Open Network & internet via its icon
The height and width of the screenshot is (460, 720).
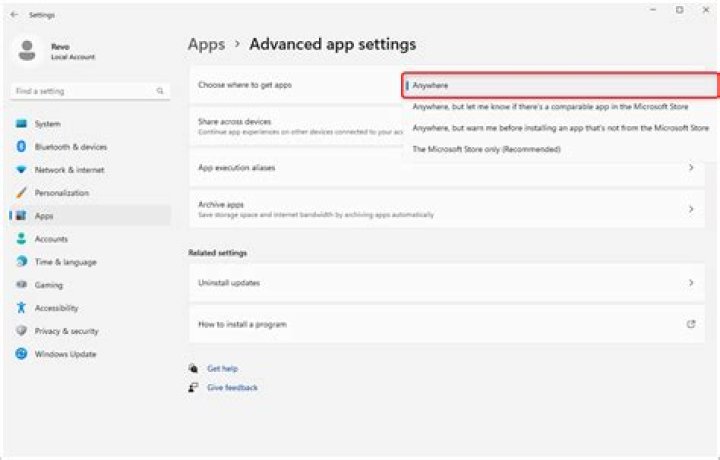tap(20, 170)
